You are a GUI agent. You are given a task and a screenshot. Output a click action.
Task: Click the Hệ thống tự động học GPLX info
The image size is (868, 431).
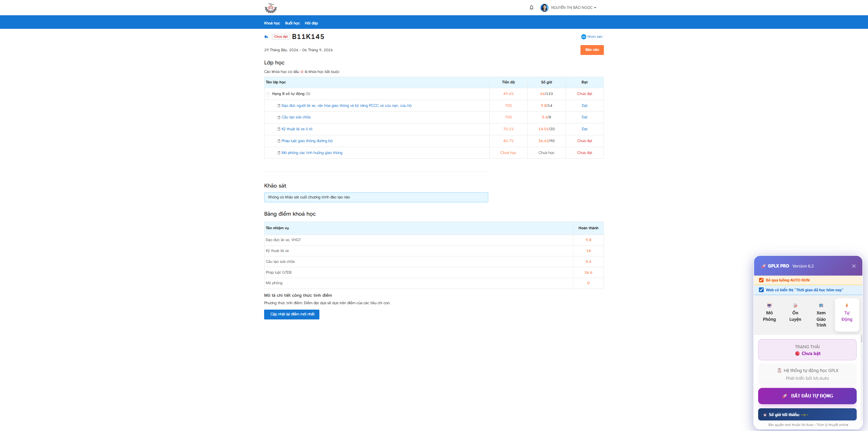(x=807, y=374)
